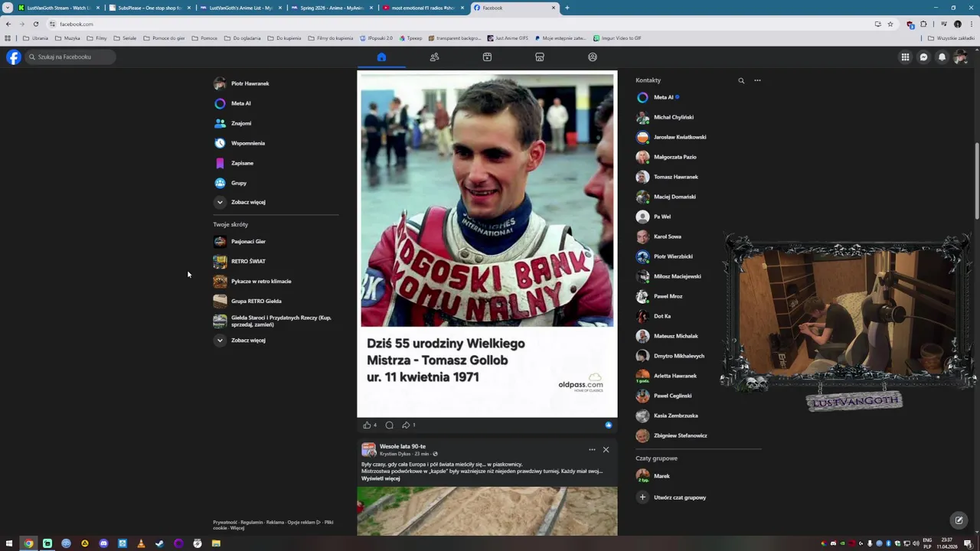Open Messenger from the top bar
980x551 pixels.
point(923,57)
